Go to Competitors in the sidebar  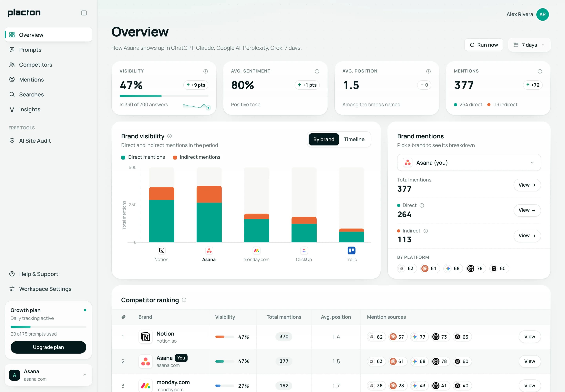[x=48, y=65]
